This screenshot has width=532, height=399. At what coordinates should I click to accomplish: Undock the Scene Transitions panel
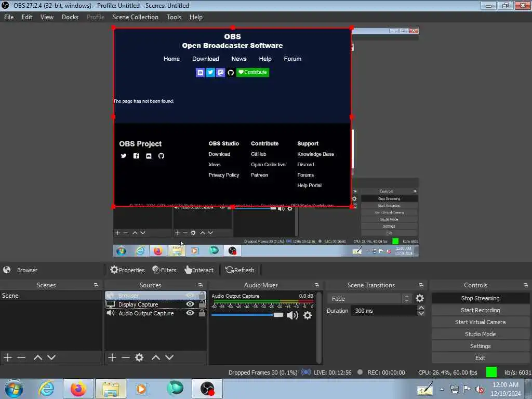421,285
